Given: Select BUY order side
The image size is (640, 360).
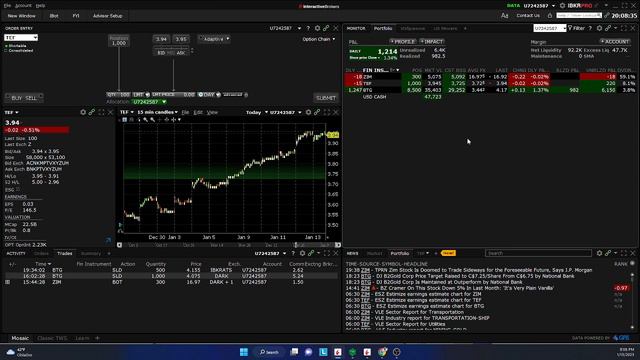Looking at the screenshot, I should pos(16,98).
